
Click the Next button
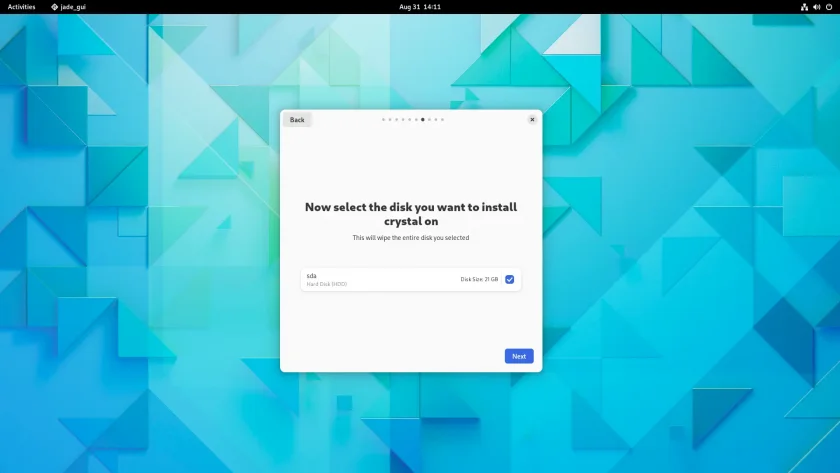point(519,356)
